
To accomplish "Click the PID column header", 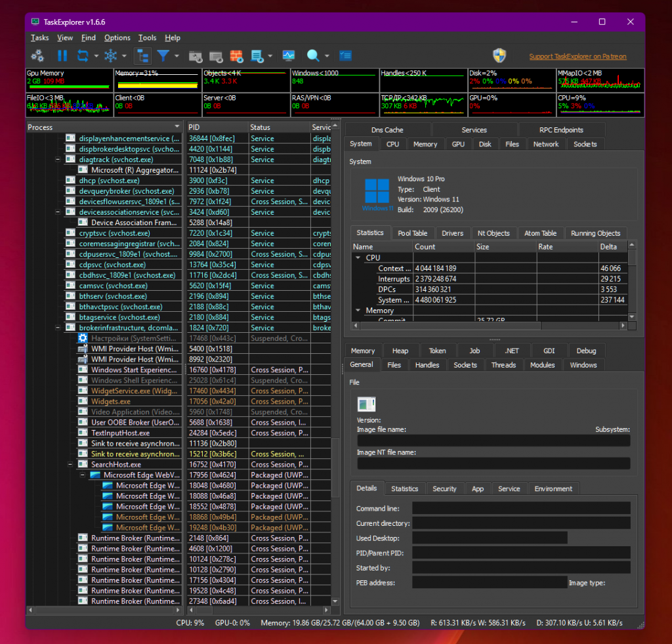I will tap(215, 127).
